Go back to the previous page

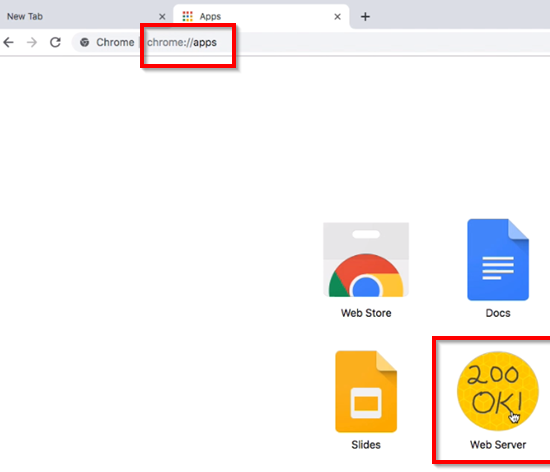coord(8,42)
